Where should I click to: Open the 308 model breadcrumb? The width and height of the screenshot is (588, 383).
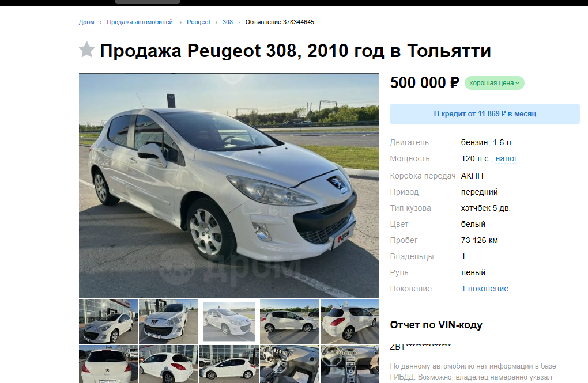[227, 22]
